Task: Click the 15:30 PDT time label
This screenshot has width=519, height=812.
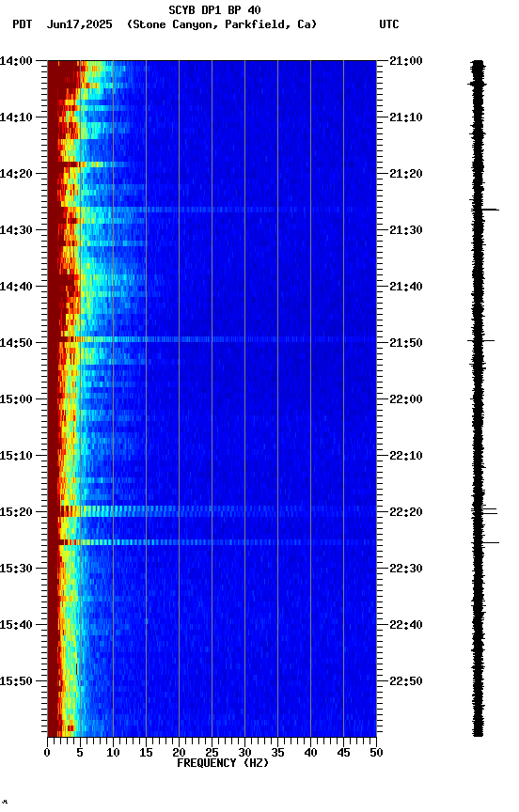Action: tap(16, 569)
